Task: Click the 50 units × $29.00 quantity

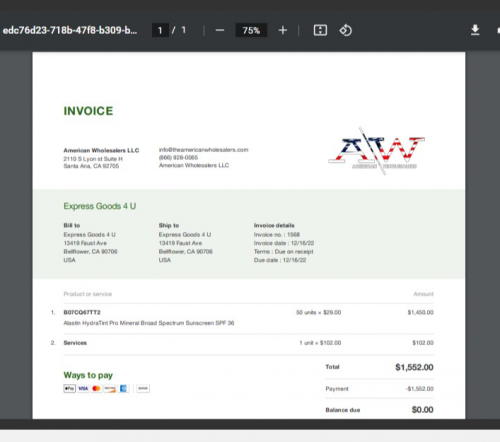Action: click(318, 312)
